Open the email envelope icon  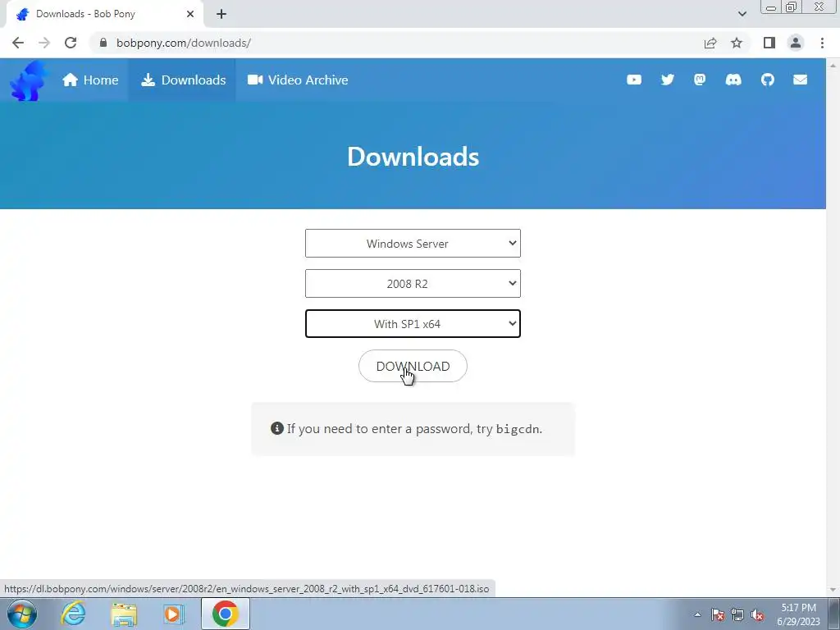800,80
